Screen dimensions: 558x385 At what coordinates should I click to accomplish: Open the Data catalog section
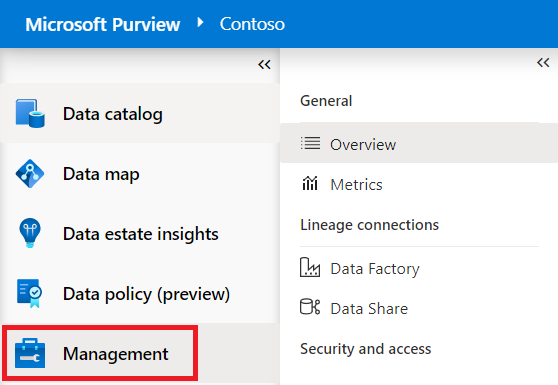(140, 114)
